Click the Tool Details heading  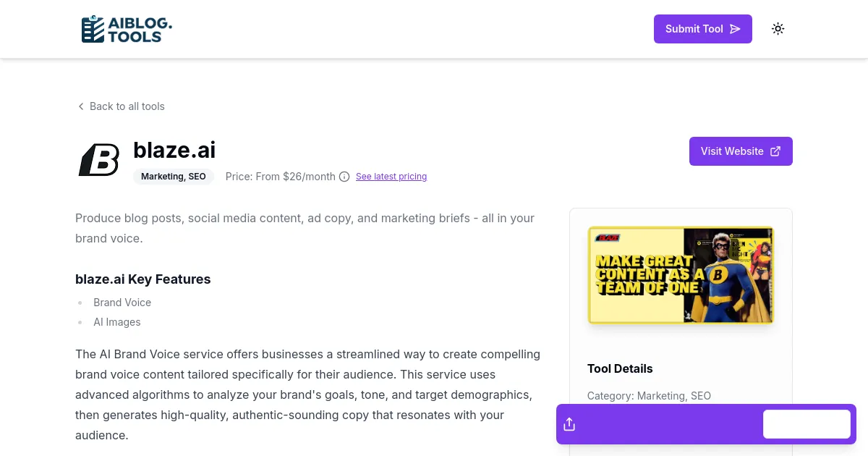620,368
